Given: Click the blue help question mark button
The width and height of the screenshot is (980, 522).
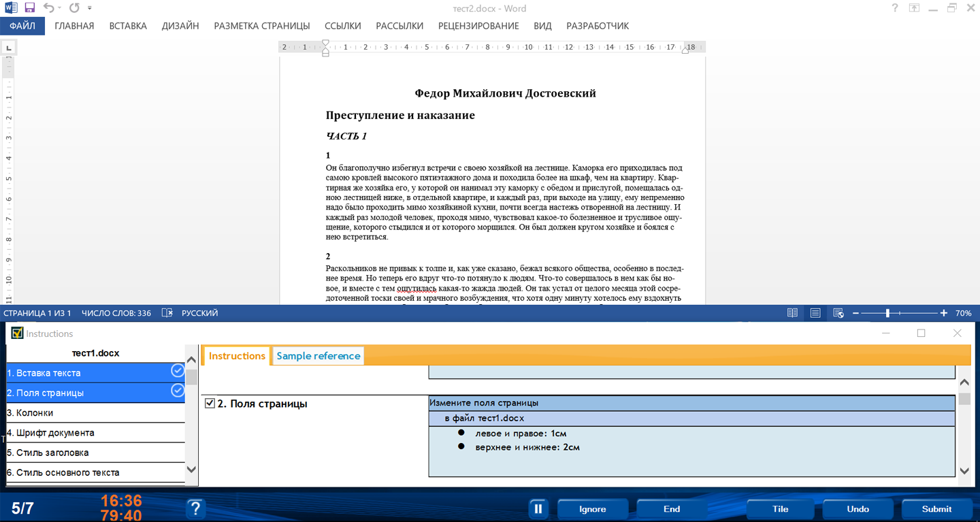Looking at the screenshot, I should [x=195, y=508].
